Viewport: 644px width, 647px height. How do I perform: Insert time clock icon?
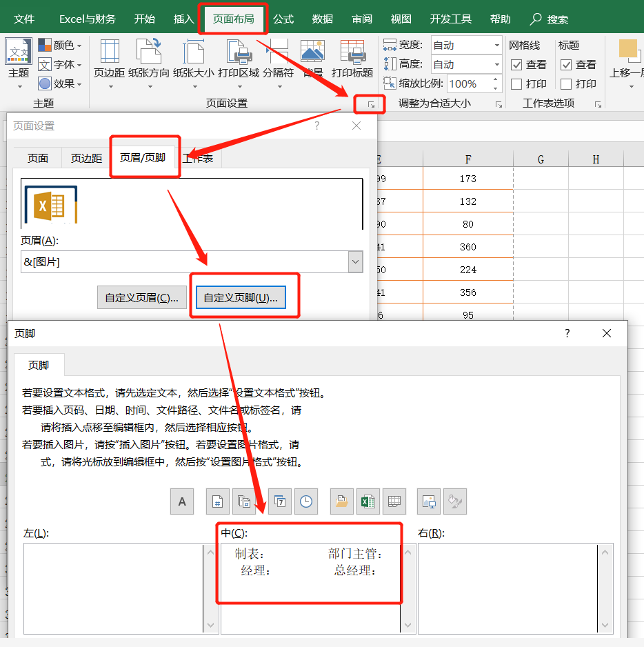[306, 501]
